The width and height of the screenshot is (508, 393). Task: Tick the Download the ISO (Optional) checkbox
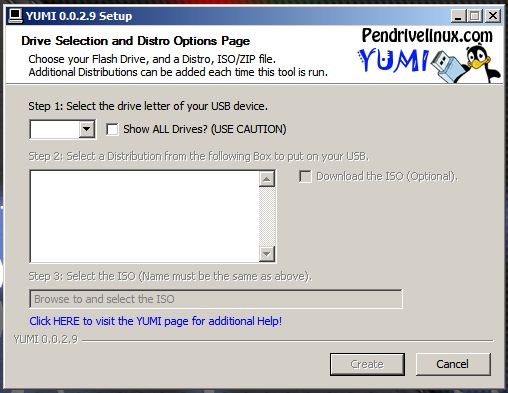pyautogui.click(x=305, y=176)
